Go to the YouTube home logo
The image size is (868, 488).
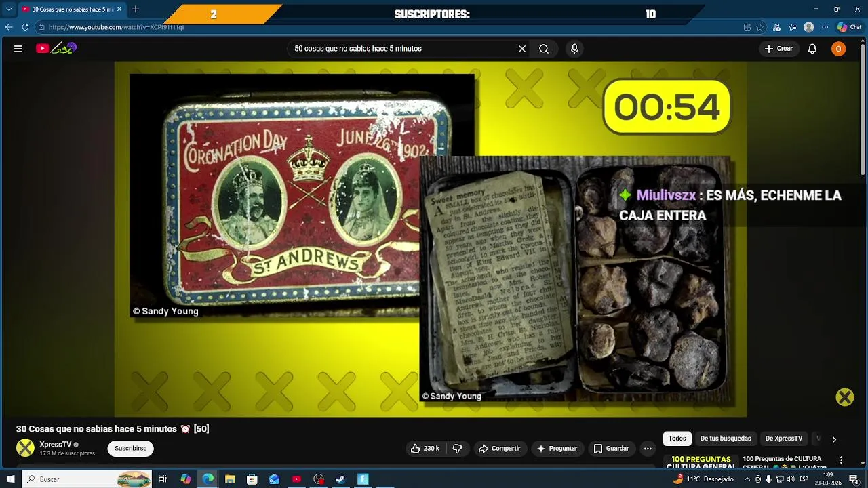56,49
